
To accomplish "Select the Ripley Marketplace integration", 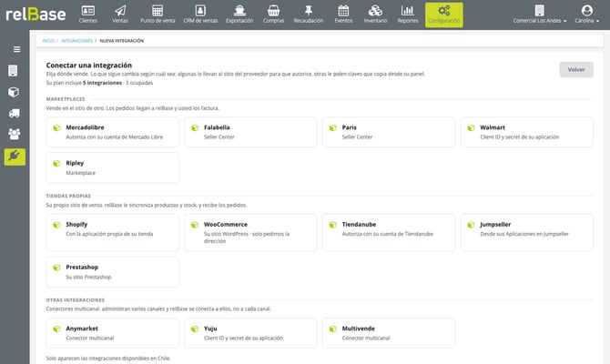I will click(x=112, y=167).
